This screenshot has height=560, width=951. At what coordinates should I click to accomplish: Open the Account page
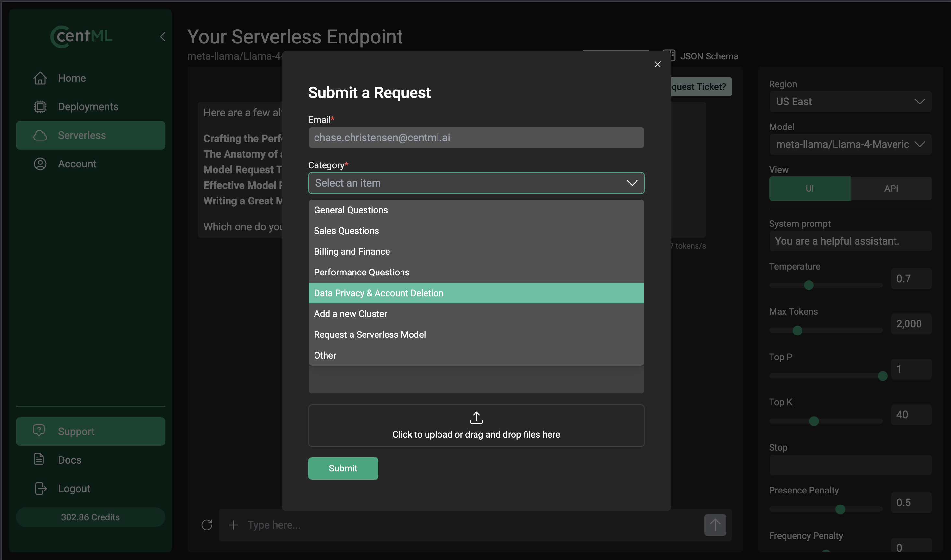[90, 164]
